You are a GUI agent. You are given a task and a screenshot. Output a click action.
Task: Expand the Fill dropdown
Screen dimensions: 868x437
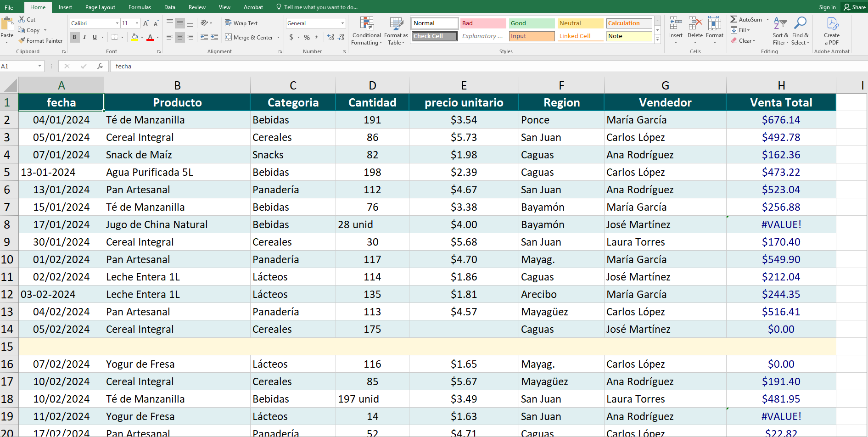coord(740,30)
